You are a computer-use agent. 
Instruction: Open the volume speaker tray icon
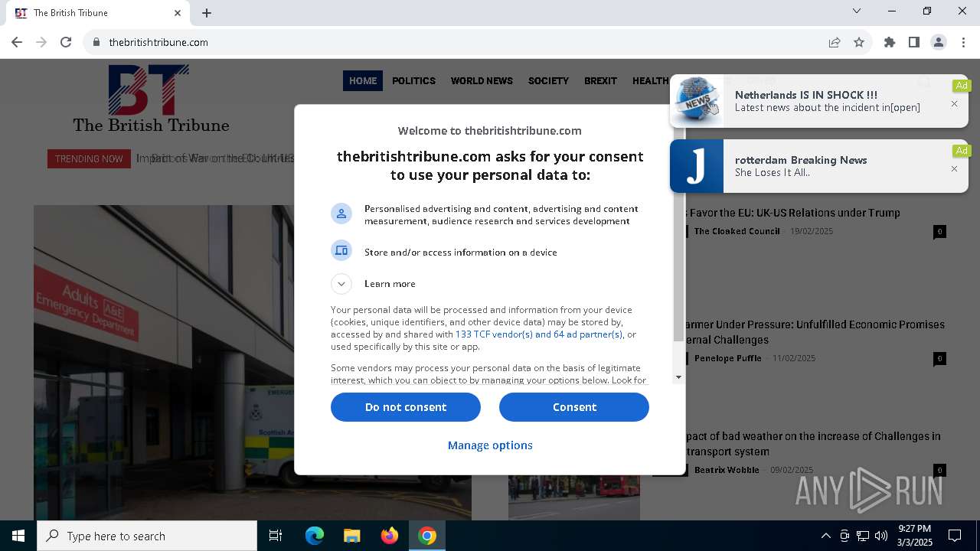coord(881,536)
